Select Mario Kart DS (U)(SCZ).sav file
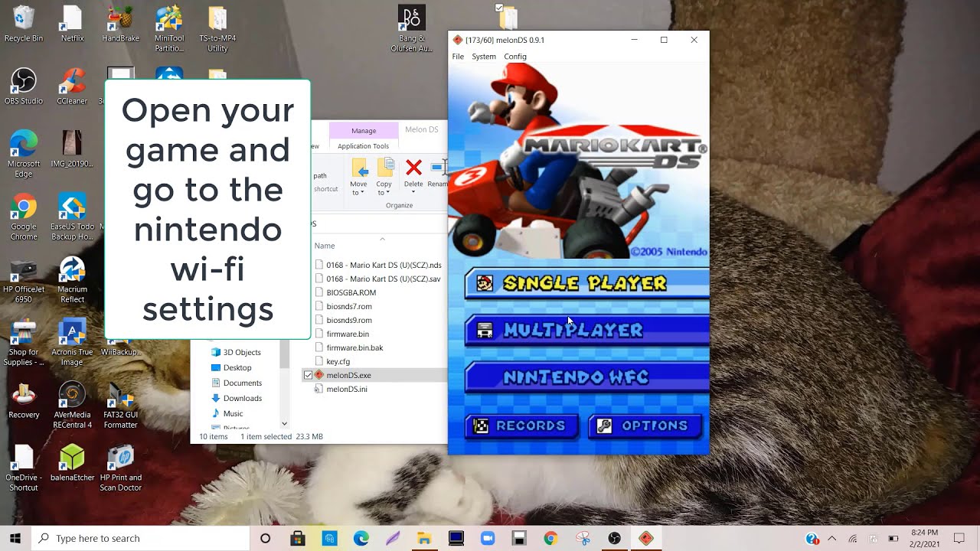This screenshot has width=980, height=551. click(379, 279)
